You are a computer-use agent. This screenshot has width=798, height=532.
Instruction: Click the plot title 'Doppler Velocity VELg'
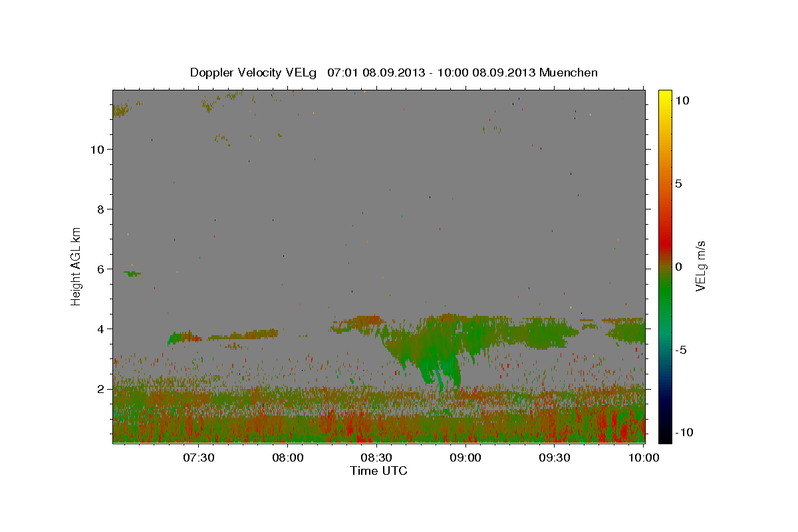coord(254,72)
